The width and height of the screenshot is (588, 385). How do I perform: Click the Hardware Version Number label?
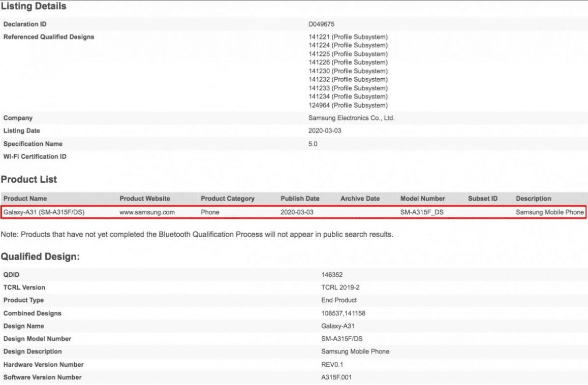pyautogui.click(x=44, y=364)
